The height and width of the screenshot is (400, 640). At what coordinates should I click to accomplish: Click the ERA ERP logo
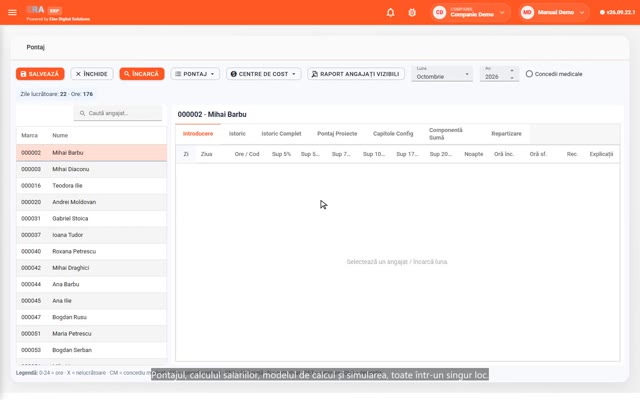(x=44, y=10)
